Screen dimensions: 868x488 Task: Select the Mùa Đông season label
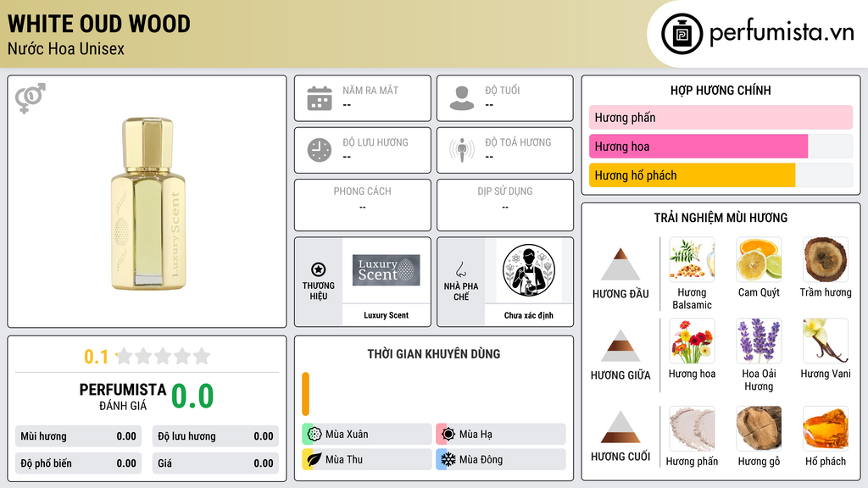(x=481, y=459)
